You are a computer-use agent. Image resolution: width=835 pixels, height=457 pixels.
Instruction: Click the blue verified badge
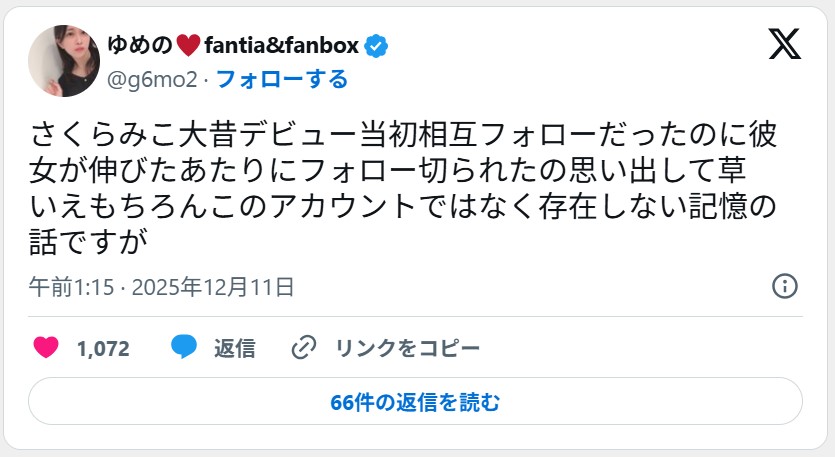click(376, 45)
